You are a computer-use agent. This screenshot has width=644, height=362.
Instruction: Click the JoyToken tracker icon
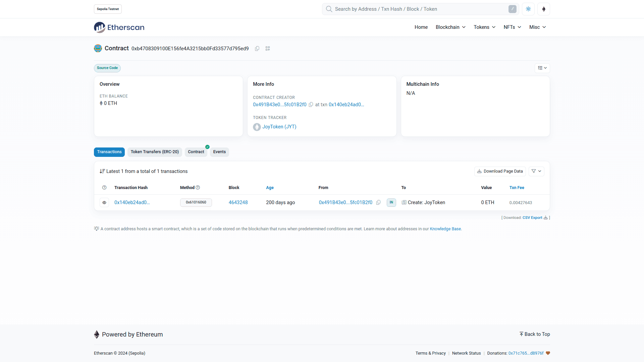(257, 127)
